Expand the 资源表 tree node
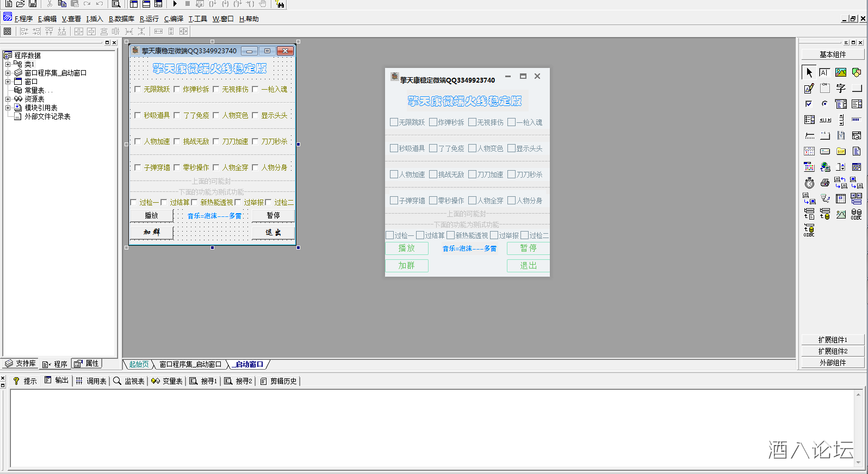Viewport: 868px width, 474px height. pos(8,99)
